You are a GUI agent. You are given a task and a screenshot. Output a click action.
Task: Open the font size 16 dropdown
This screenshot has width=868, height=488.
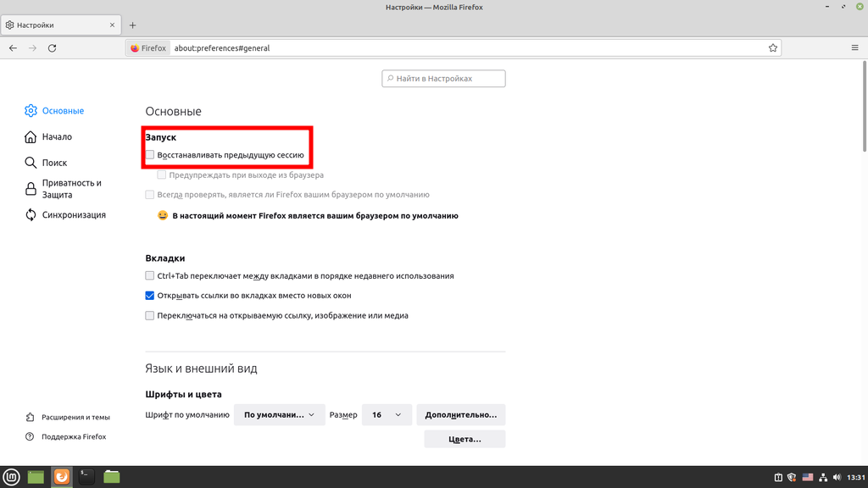pos(387,415)
